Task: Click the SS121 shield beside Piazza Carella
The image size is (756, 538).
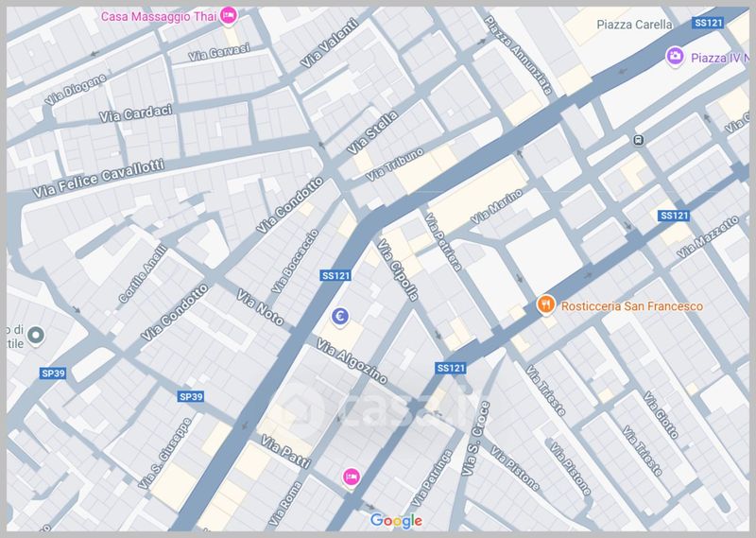Action: pyautogui.click(x=708, y=25)
